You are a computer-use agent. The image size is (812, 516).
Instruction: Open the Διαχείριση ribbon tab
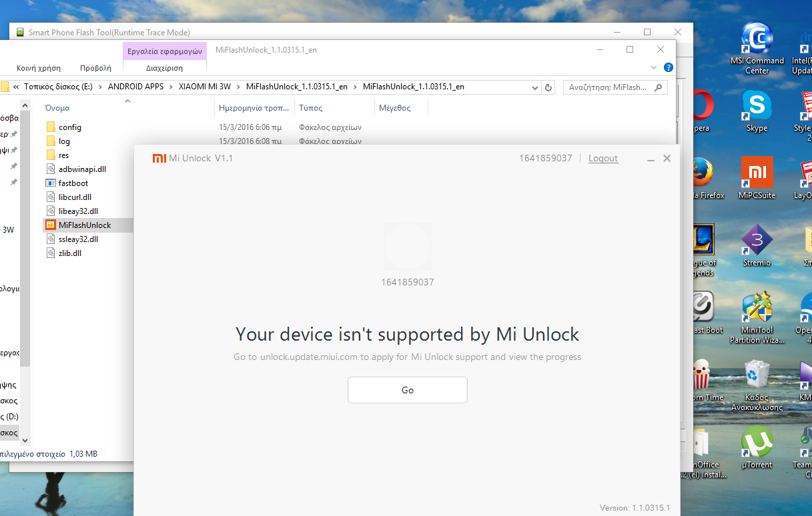tap(164, 68)
